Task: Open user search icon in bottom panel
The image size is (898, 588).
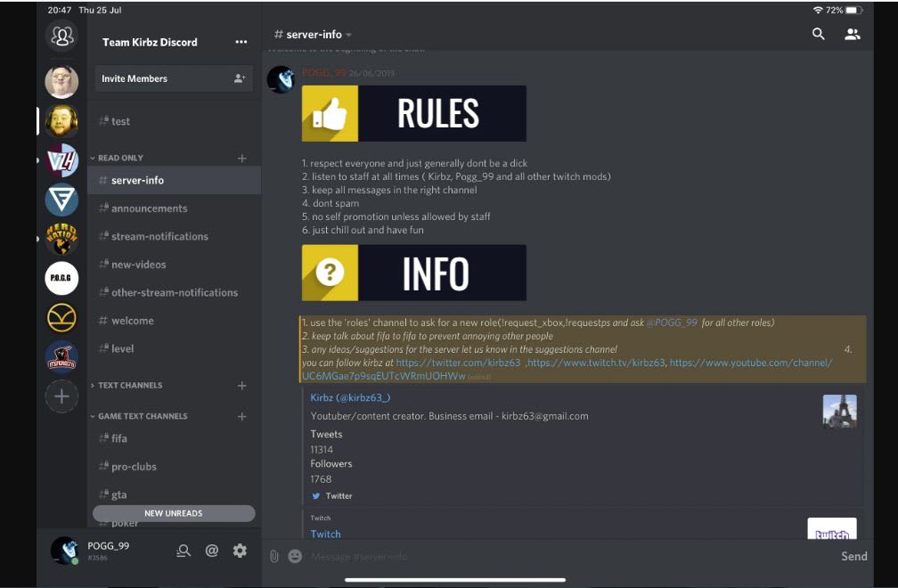Action: click(184, 551)
